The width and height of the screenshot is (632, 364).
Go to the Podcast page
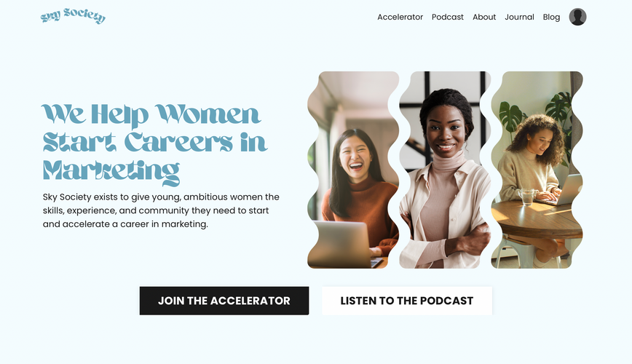pos(447,17)
